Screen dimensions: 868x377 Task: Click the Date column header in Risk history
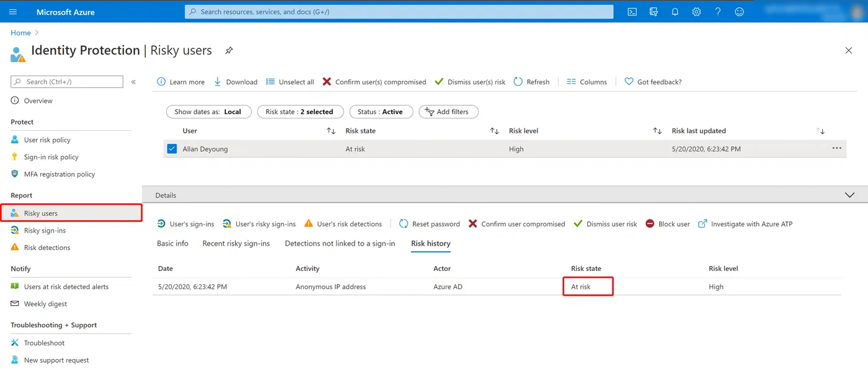coord(166,268)
